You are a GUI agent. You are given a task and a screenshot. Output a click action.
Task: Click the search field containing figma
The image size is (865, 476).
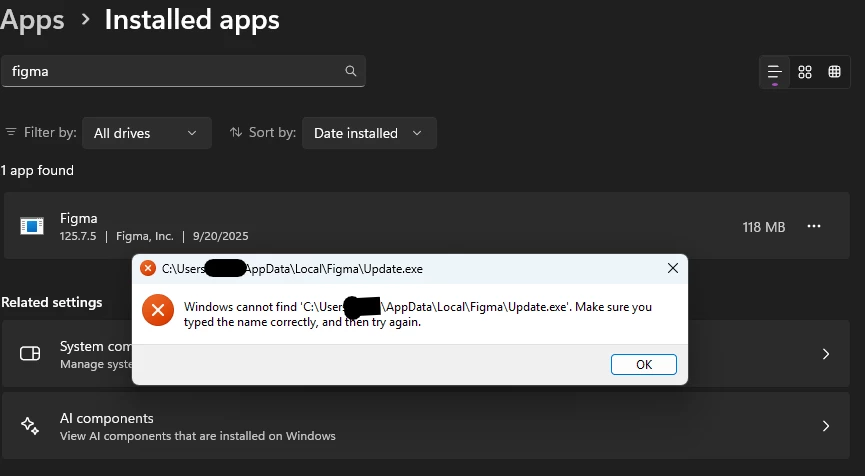coord(183,71)
